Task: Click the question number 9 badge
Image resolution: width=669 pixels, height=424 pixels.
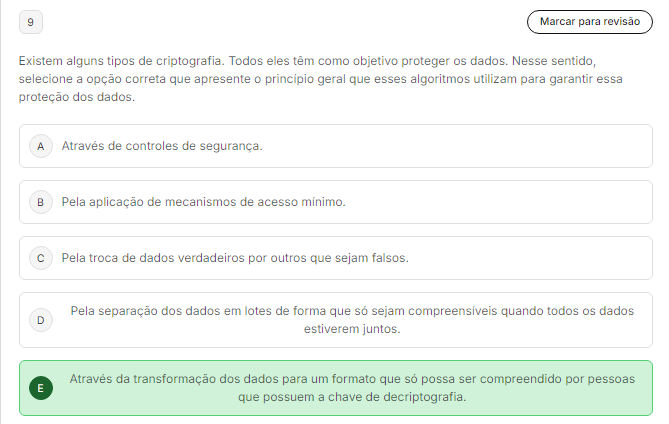Action: 30,20
